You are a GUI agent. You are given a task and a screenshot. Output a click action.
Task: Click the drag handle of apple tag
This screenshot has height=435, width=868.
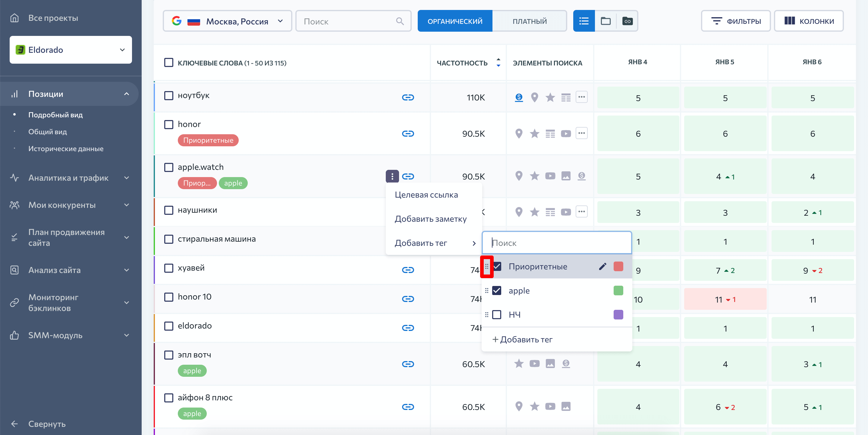click(486, 291)
